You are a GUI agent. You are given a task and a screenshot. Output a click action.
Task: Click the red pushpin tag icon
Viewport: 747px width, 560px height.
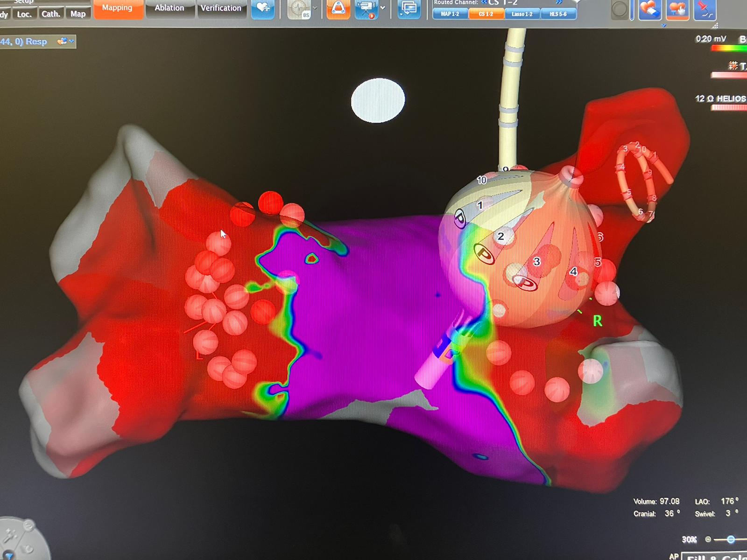tap(705, 9)
